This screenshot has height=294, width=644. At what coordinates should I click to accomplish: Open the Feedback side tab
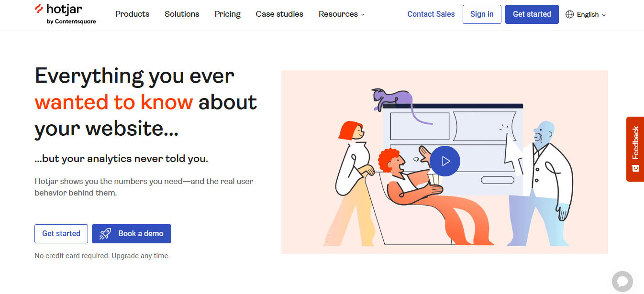point(635,149)
